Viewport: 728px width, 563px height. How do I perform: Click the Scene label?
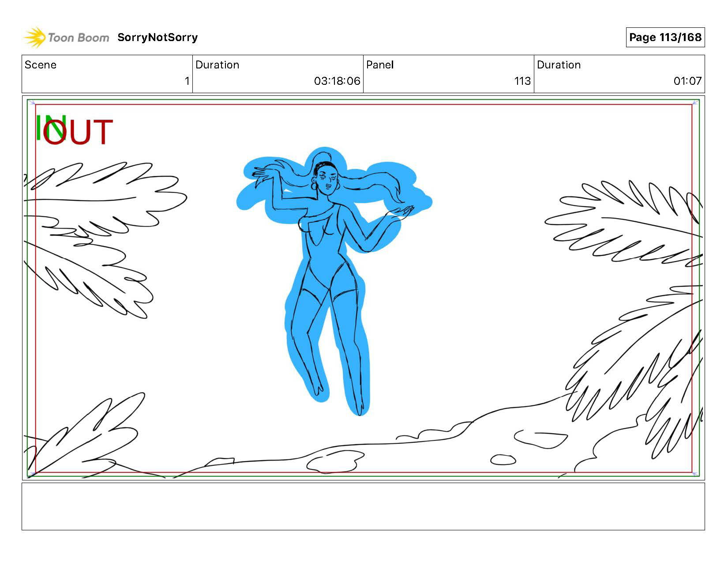click(41, 65)
